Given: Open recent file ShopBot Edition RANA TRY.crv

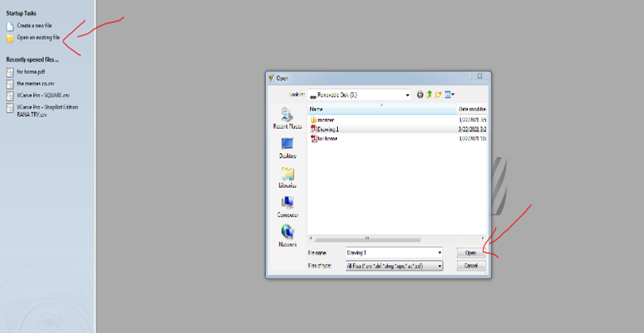Looking at the screenshot, I should pyautogui.click(x=42, y=111).
